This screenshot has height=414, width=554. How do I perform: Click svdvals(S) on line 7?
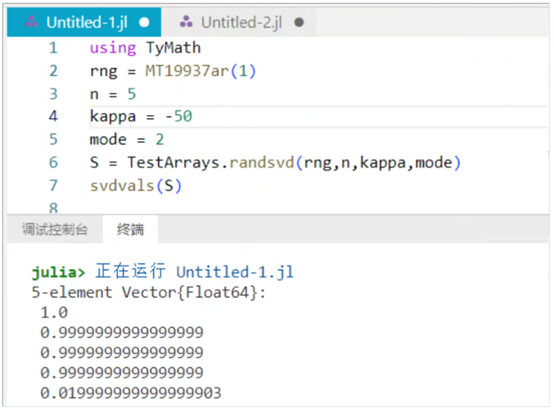tap(136, 186)
